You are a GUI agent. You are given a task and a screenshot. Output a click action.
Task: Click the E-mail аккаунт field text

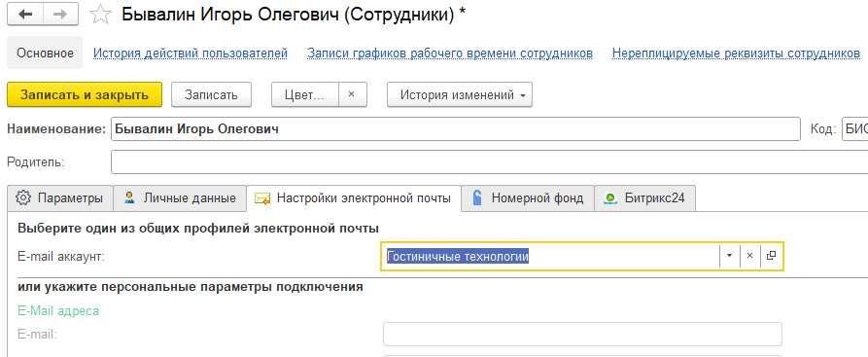(458, 256)
